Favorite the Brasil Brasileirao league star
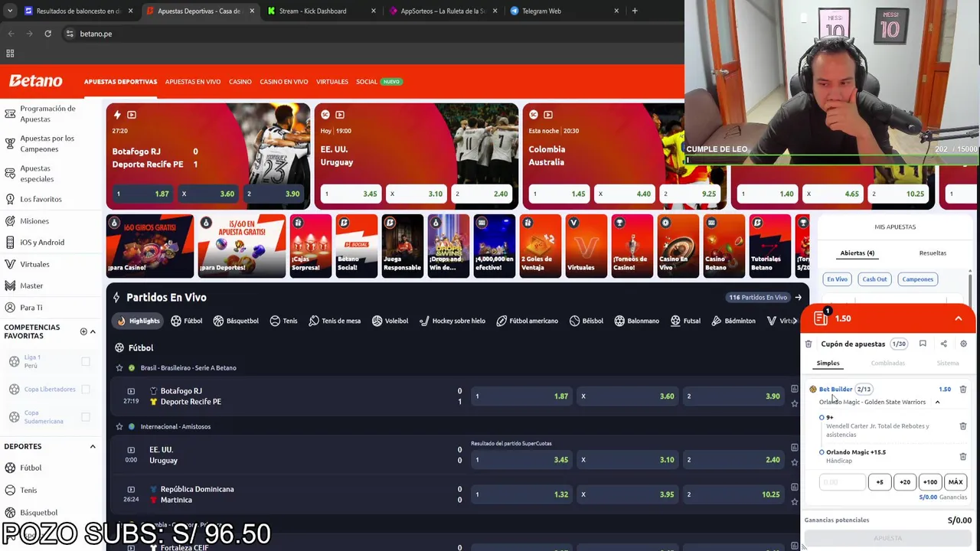The image size is (980, 551). pyautogui.click(x=119, y=368)
